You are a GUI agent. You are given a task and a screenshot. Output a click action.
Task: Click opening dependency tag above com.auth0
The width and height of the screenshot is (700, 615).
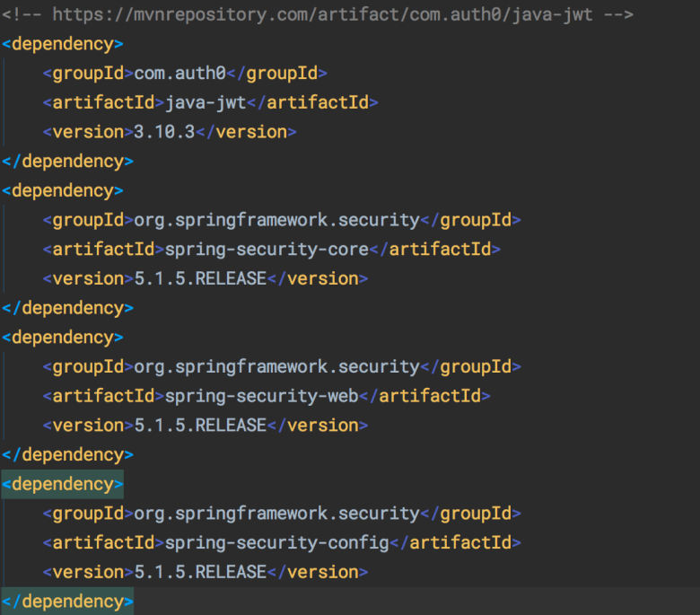(63, 44)
